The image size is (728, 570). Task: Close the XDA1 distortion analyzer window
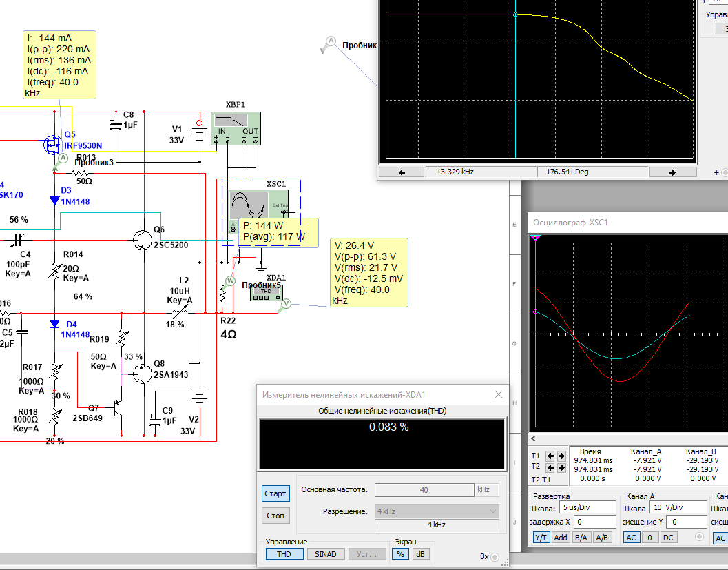(x=499, y=394)
